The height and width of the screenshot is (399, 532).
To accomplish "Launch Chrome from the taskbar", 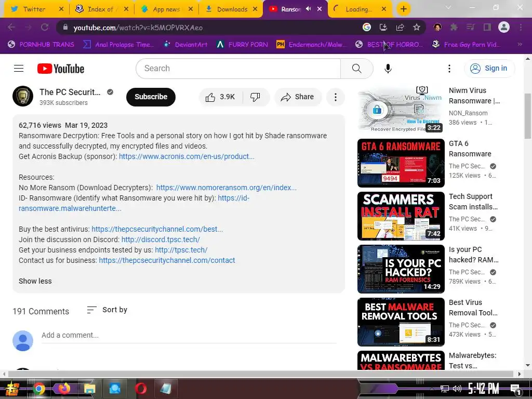I will [38, 389].
